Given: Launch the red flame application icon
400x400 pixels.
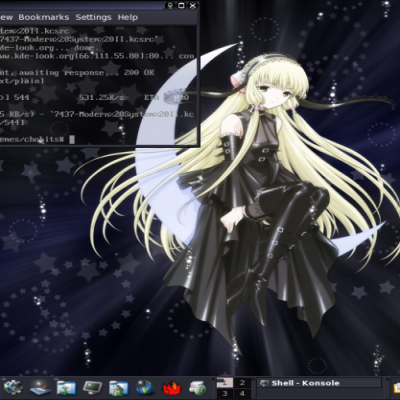Looking at the screenshot, I should [x=172, y=388].
